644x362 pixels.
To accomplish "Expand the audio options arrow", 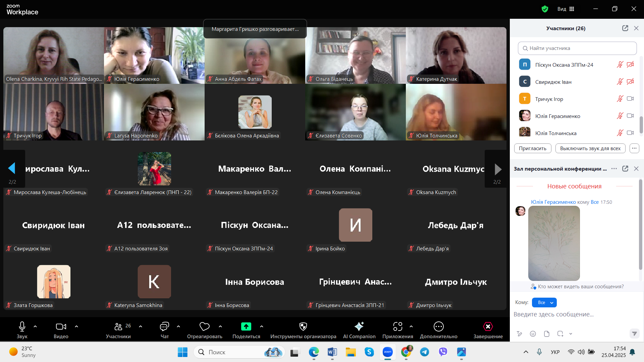I will (35, 326).
